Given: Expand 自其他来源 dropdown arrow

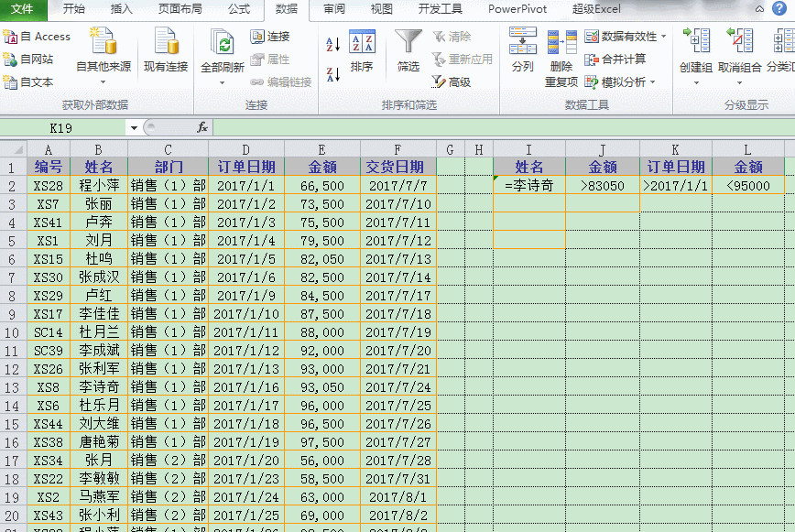Looking at the screenshot, I should [103, 82].
